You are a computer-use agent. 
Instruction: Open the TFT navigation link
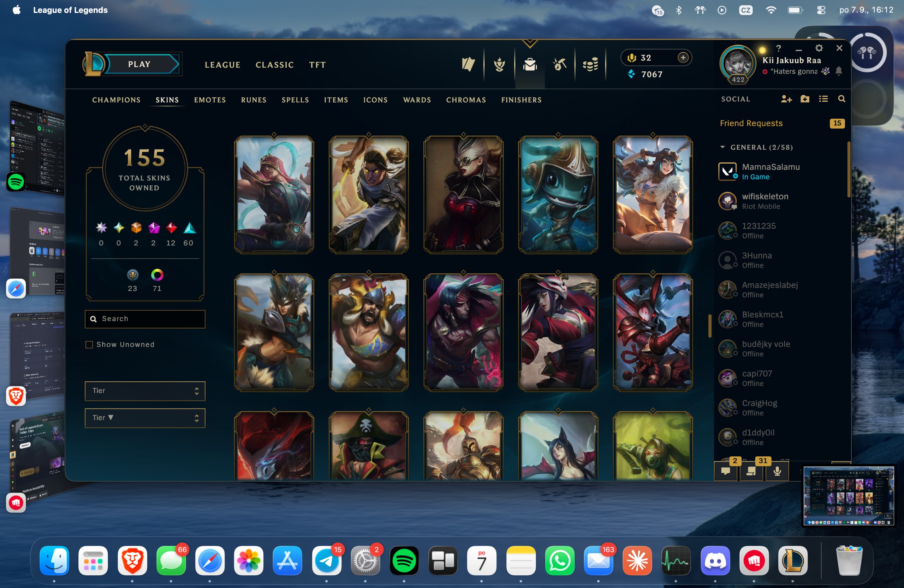coord(317,65)
